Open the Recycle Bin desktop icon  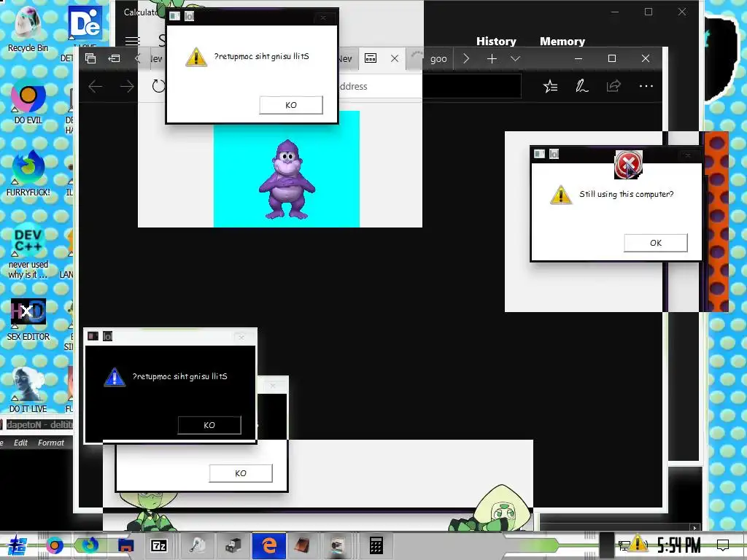pos(28,28)
